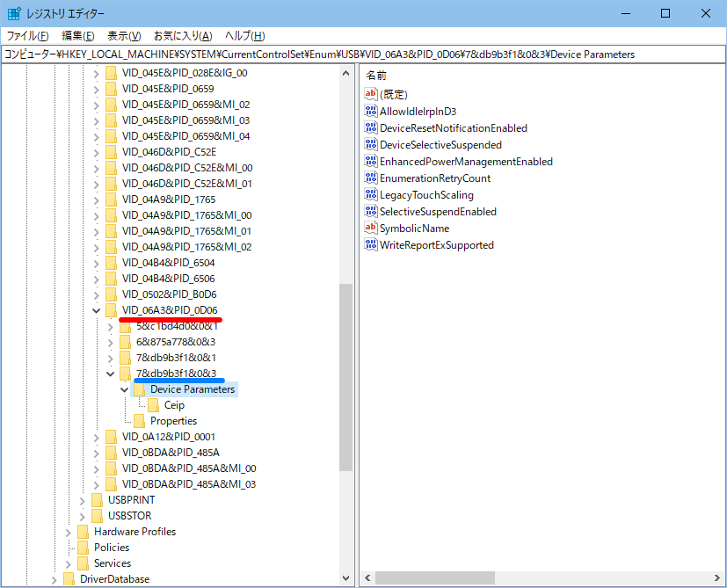The height and width of the screenshot is (588, 727).
Task: Expand the 6&875a778&0&3 key
Action: click(111, 343)
